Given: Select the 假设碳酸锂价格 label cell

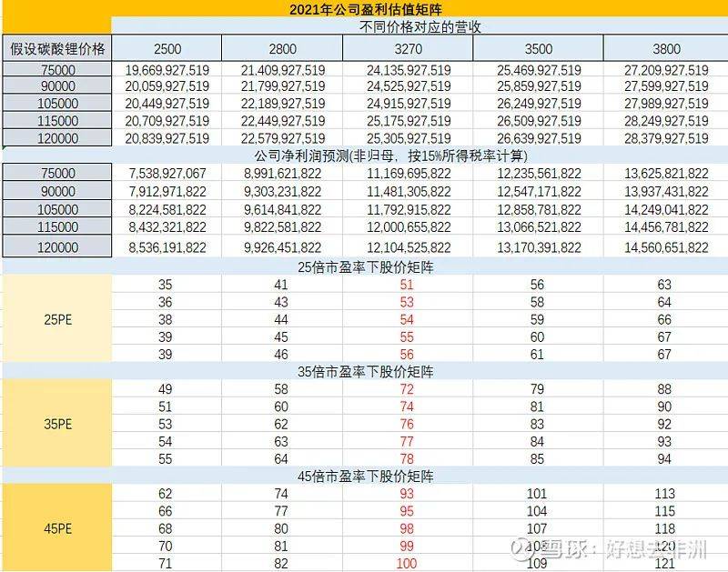Looking at the screenshot, I should tap(56, 48).
